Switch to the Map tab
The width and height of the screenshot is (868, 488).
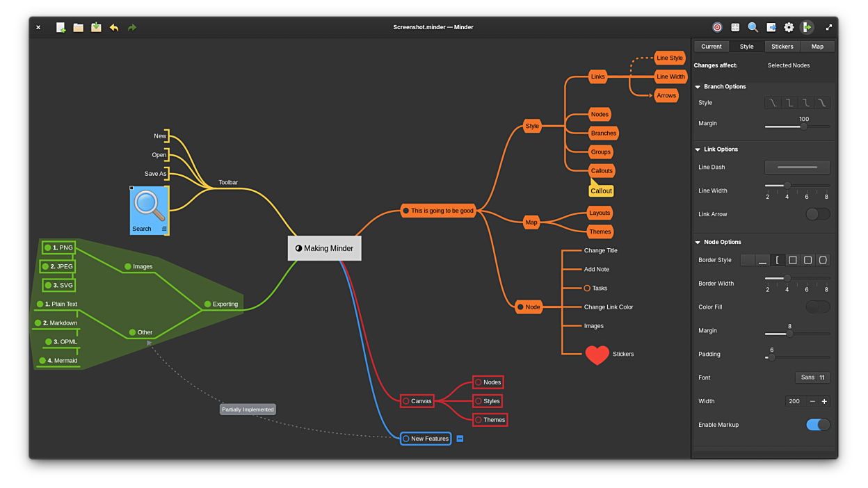click(x=817, y=47)
